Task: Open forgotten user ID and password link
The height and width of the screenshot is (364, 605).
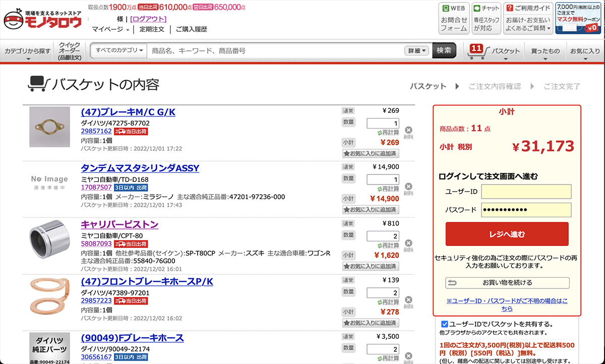Action: tap(507, 305)
